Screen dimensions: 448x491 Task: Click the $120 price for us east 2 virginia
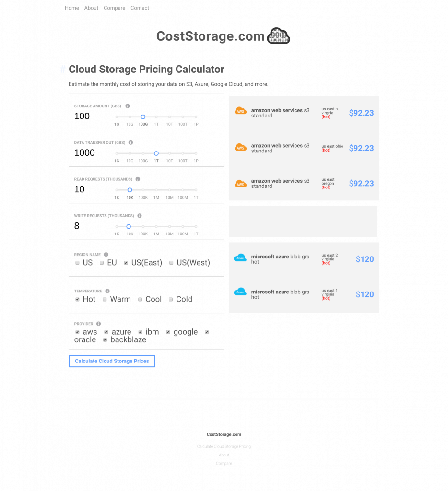pyautogui.click(x=365, y=259)
